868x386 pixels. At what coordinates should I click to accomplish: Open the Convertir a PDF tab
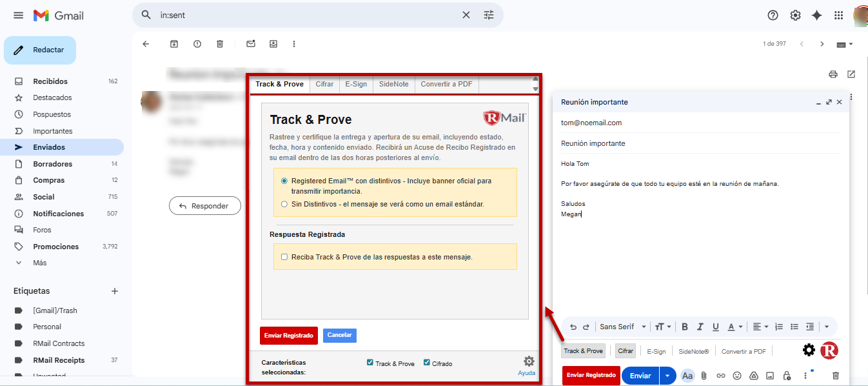pos(446,84)
